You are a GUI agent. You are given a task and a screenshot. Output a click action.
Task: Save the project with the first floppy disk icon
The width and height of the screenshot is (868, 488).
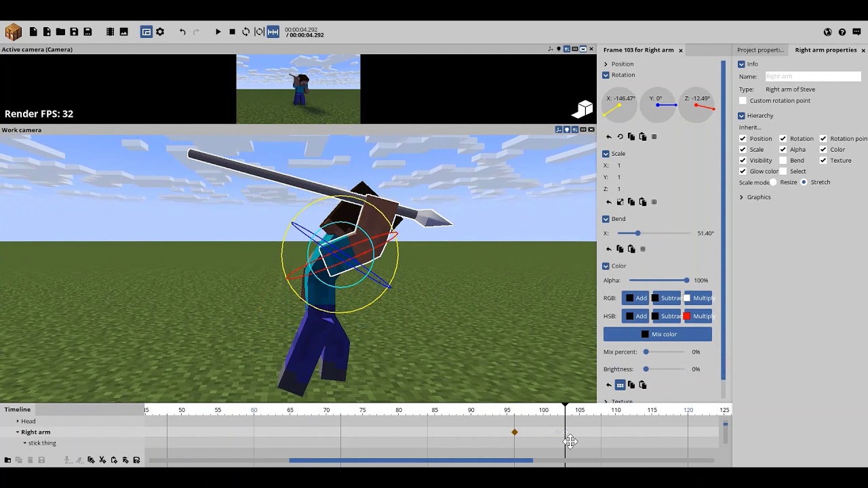click(74, 32)
